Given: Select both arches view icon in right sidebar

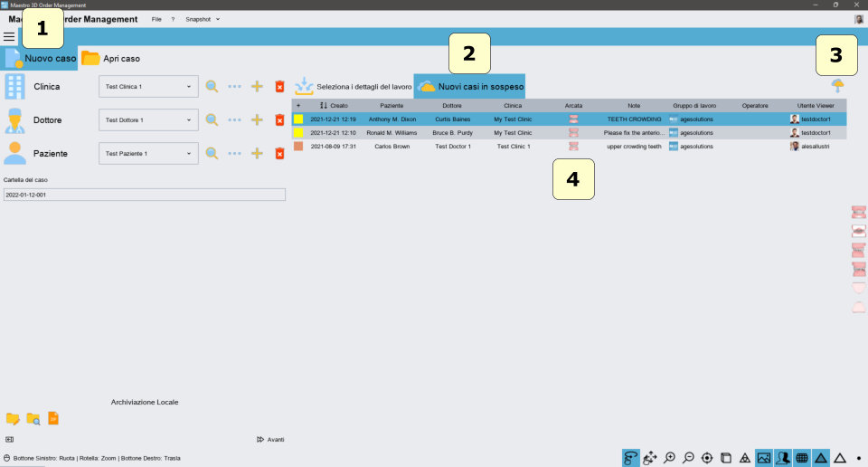Looking at the screenshot, I should [x=859, y=212].
